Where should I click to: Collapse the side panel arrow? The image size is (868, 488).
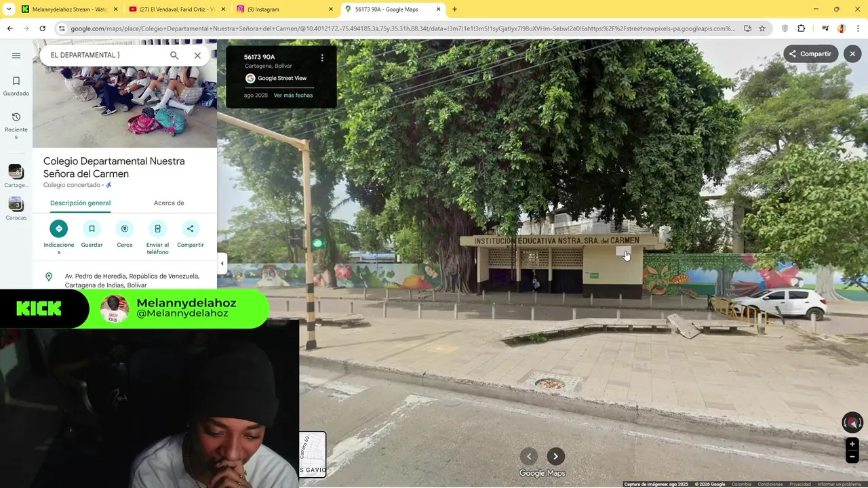(x=222, y=264)
